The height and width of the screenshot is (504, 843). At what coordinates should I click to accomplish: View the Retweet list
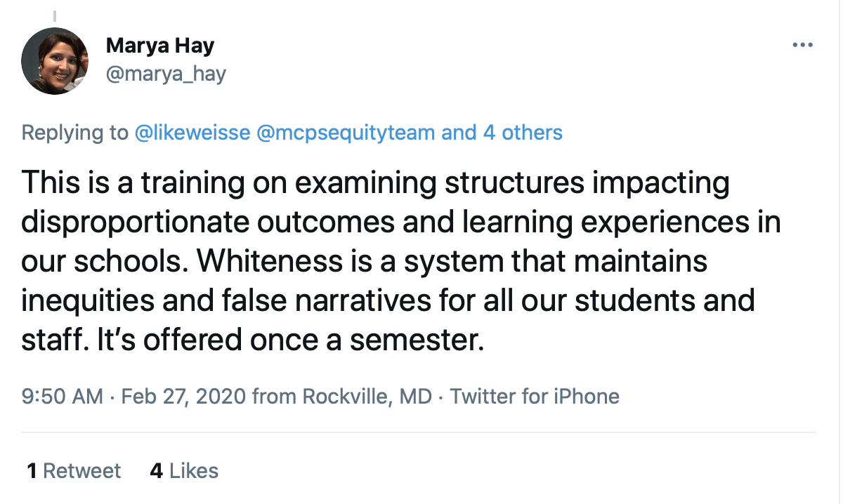[x=81, y=470]
